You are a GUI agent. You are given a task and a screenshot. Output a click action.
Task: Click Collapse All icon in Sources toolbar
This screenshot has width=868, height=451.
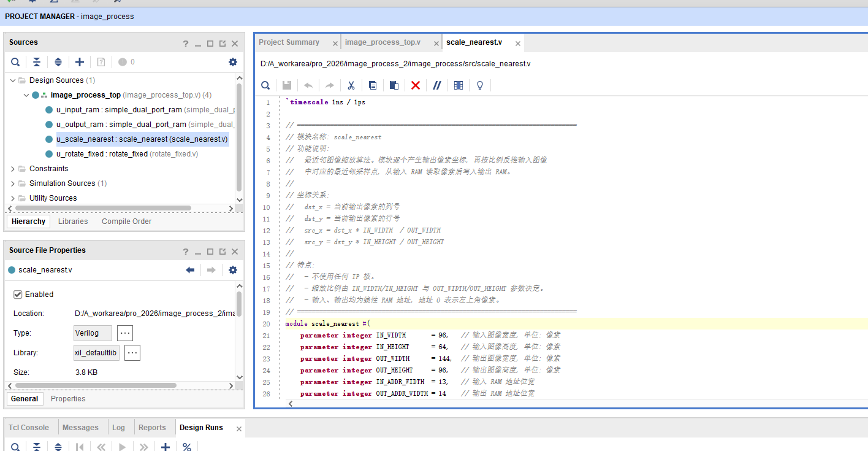coord(37,62)
